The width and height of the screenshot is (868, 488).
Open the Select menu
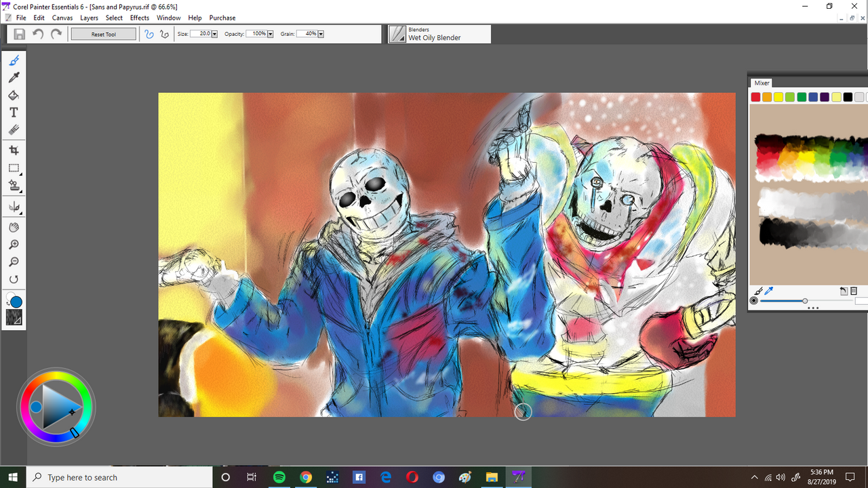click(x=114, y=18)
